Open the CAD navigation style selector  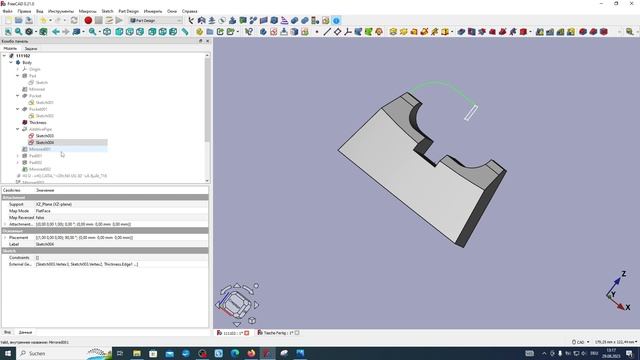pyautogui.click(x=580, y=342)
